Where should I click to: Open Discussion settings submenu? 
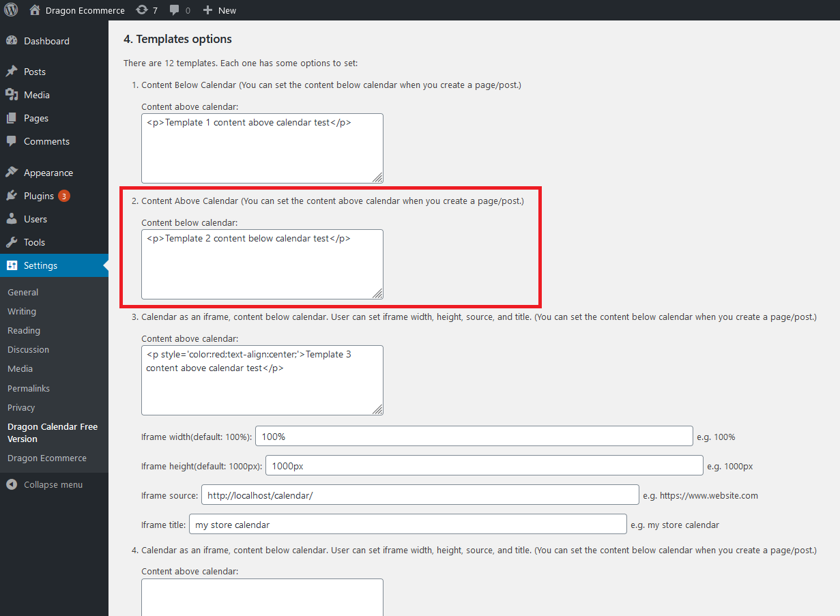pos(29,349)
